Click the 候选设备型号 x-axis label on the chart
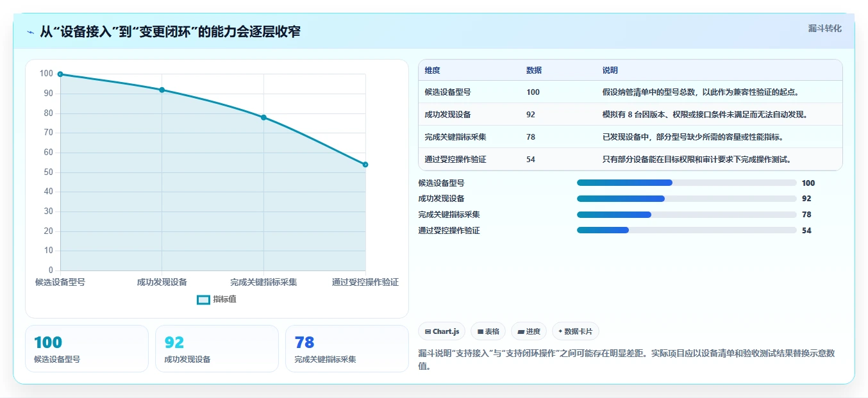 pyautogui.click(x=60, y=282)
